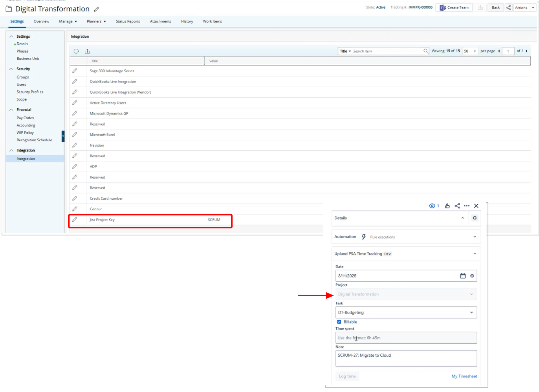Open Recognition Schedule in the sidebar
Viewport: 539px width, 392px height.
[34, 140]
